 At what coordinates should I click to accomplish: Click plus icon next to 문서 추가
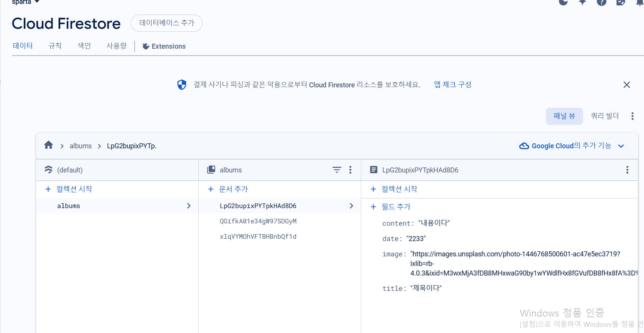(211, 189)
